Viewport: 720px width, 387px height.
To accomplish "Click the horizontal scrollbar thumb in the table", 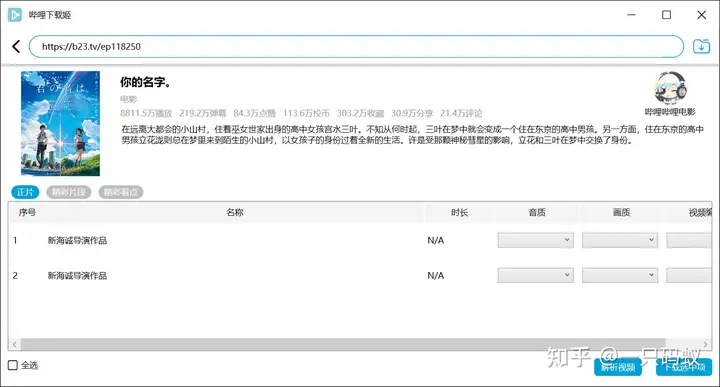I will click(343, 344).
